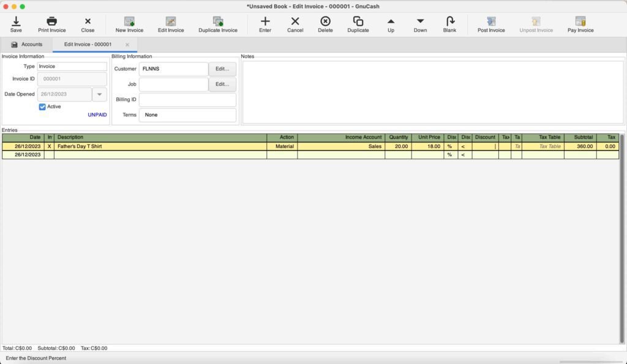Save the book with the Save icon
Screen dimensions: 627x364
[16, 23]
